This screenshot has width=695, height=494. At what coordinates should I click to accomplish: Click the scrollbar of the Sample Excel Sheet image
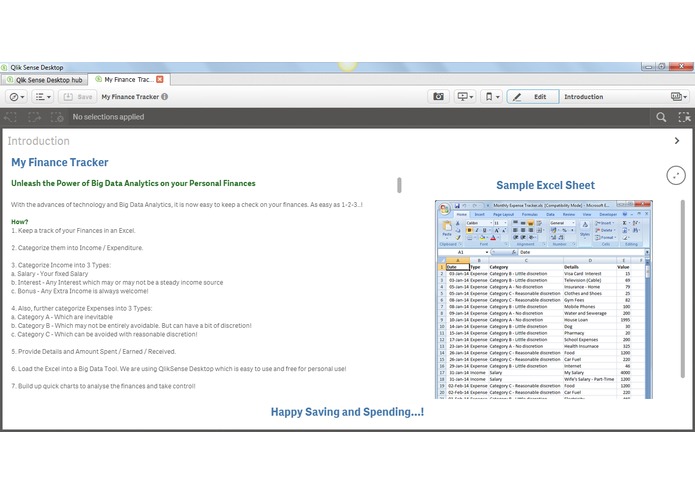coord(683,289)
